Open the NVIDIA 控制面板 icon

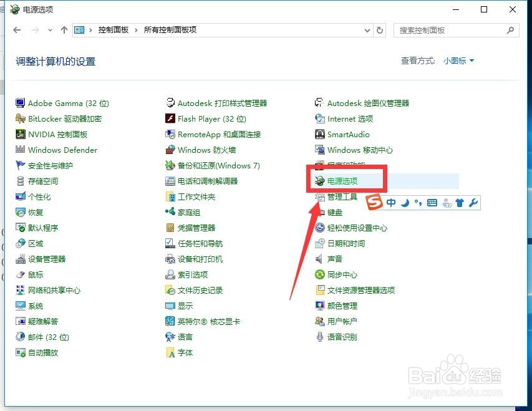coord(21,134)
